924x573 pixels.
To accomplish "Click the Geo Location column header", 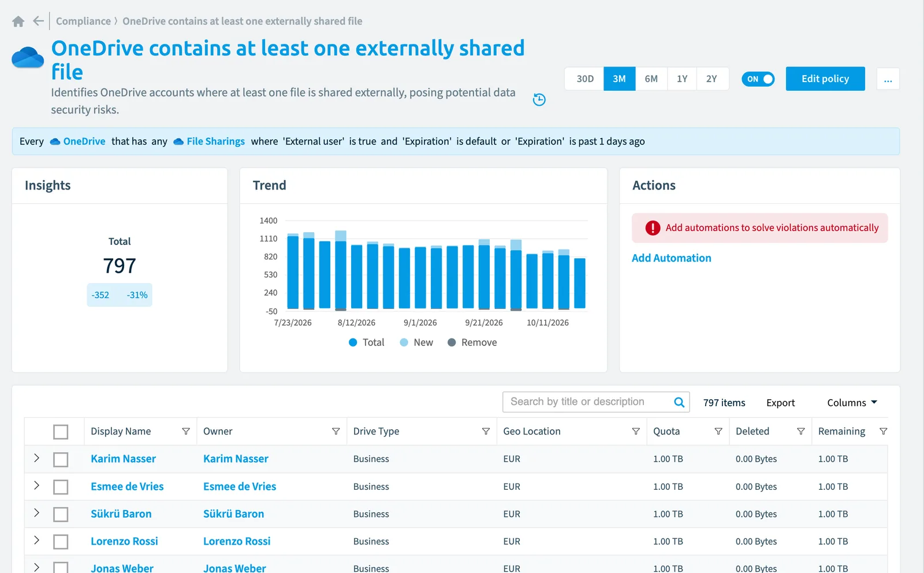I will 532,431.
